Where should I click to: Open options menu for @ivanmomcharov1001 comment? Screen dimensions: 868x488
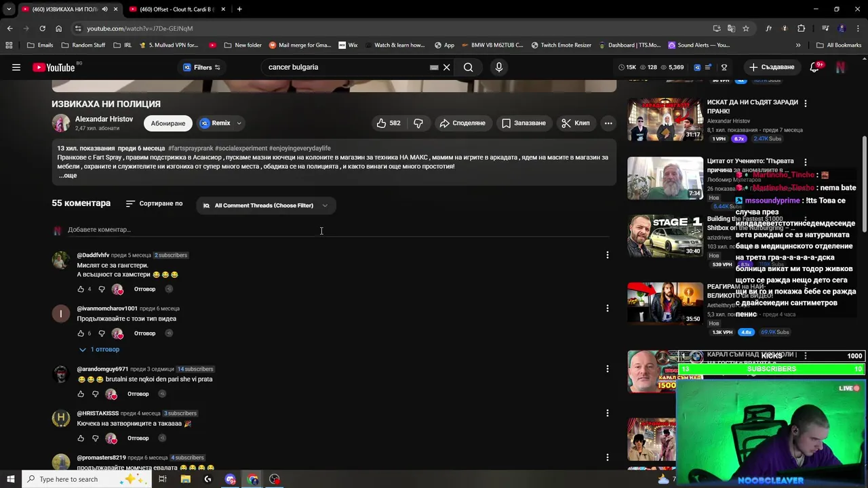pos(608,308)
